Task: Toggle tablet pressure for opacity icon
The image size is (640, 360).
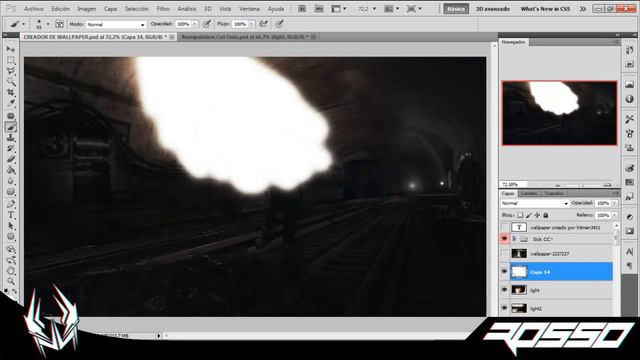Action: click(x=207, y=24)
